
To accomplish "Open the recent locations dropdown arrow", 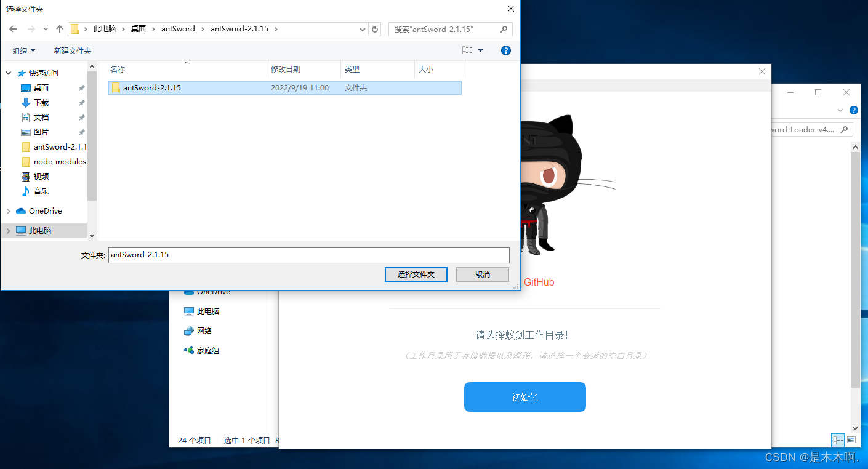I will tap(46, 29).
